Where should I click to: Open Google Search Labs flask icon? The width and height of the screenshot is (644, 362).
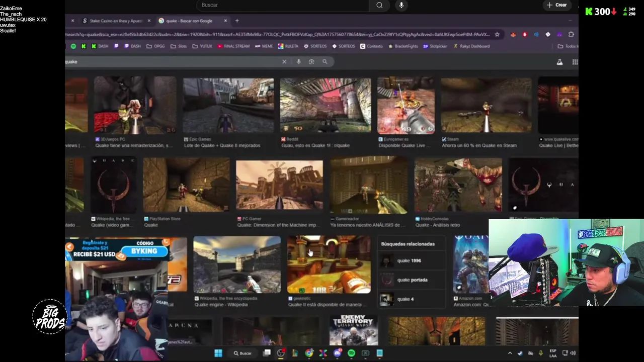coord(559,62)
